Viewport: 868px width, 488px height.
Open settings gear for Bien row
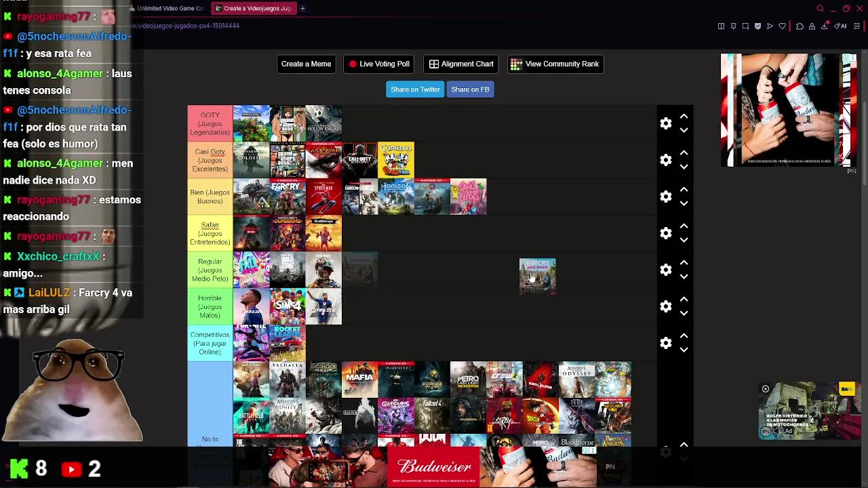click(x=666, y=197)
